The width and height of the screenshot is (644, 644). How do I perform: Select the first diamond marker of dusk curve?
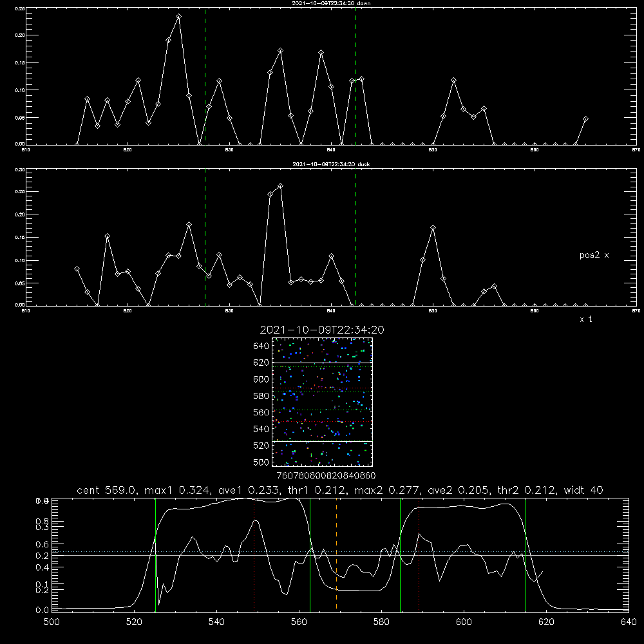click(77, 269)
